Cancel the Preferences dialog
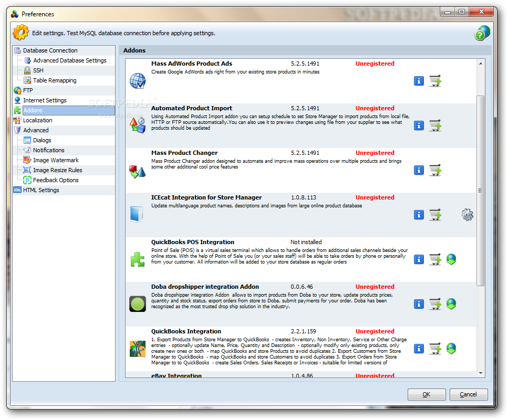Image resolution: width=508 pixels, height=420 pixels. point(469,394)
